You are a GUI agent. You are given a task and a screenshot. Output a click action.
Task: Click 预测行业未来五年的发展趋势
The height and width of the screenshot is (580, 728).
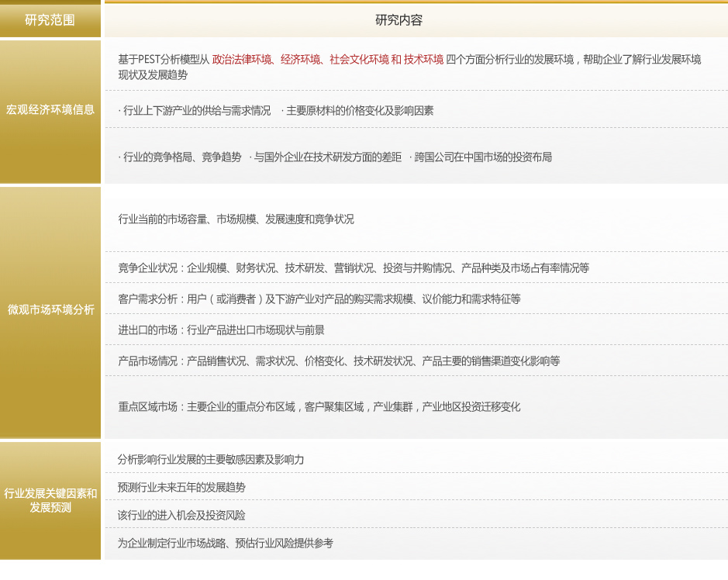click(181, 487)
